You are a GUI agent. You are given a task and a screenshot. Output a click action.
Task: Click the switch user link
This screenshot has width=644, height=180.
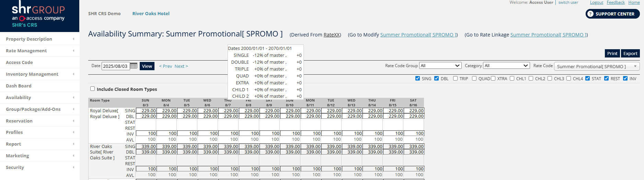click(x=568, y=2)
